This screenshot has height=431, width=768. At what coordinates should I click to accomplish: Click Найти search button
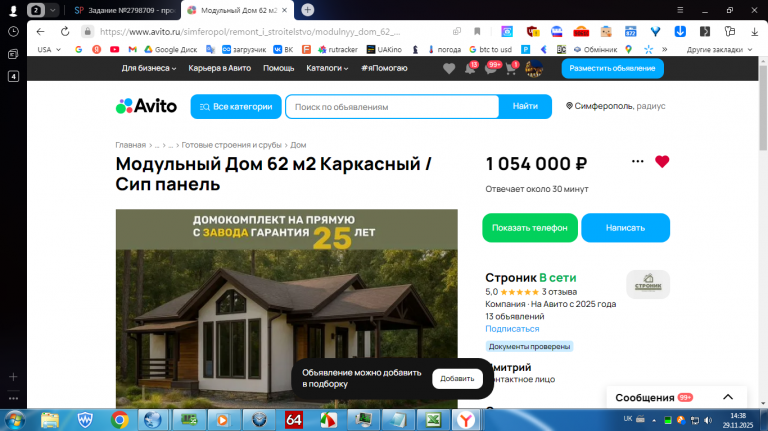525,106
